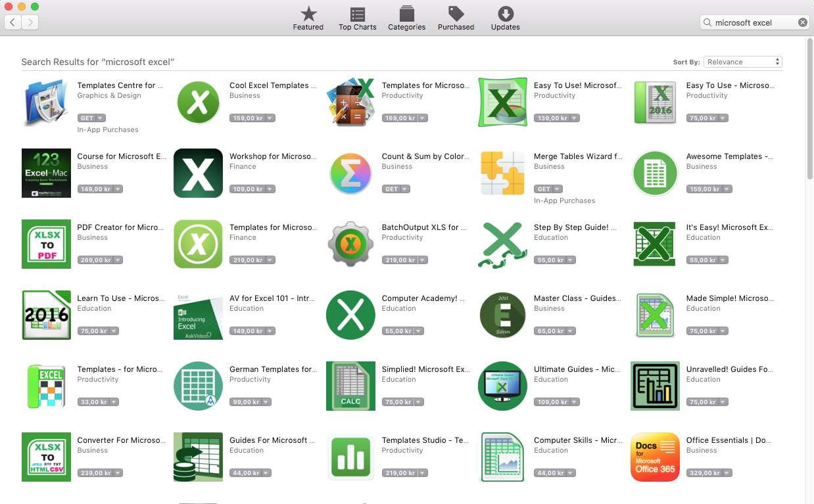814x504 pixels.
Task: Click Simplied! Microsoft Excel CALC icon
Action: pyautogui.click(x=350, y=386)
